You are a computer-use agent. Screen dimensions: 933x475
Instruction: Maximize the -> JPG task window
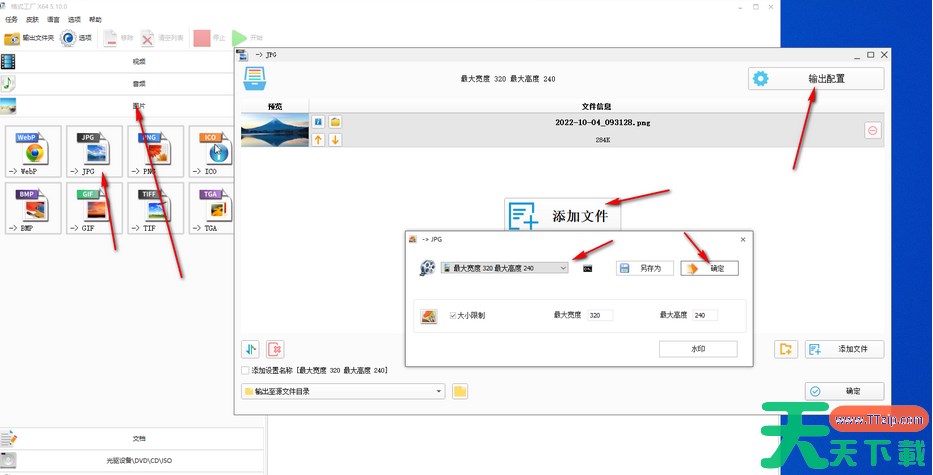pos(871,55)
